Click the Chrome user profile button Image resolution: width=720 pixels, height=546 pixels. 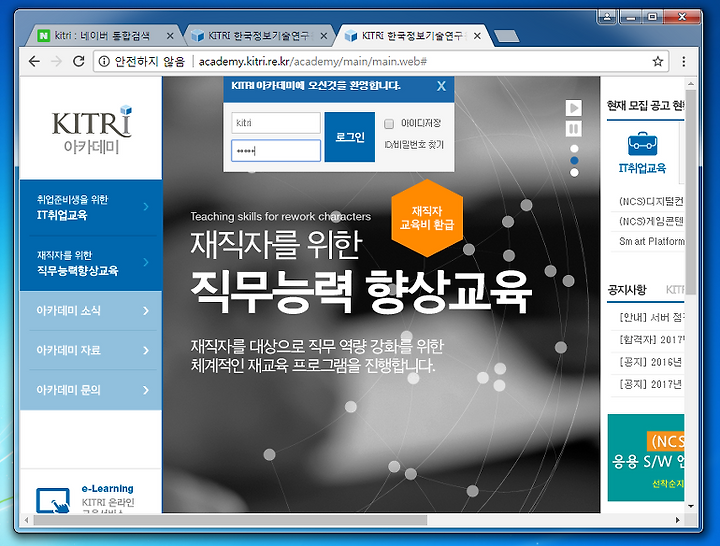pyautogui.click(x=607, y=17)
